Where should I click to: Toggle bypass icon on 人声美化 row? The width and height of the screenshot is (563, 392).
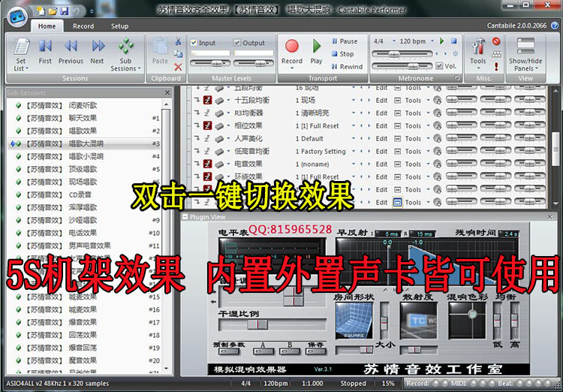(x=207, y=139)
